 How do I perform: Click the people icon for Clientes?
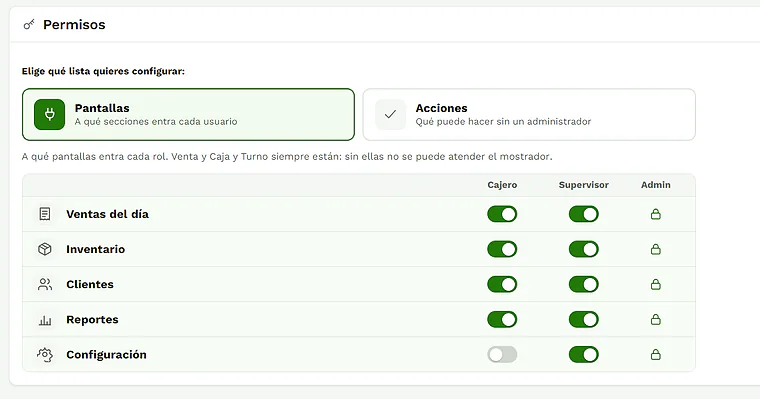45,284
